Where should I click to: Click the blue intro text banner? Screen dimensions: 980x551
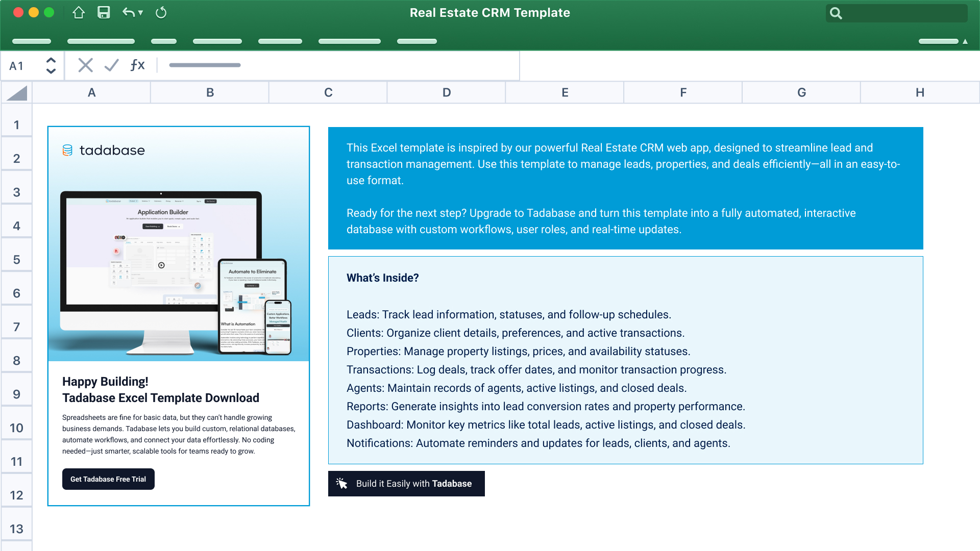point(626,188)
